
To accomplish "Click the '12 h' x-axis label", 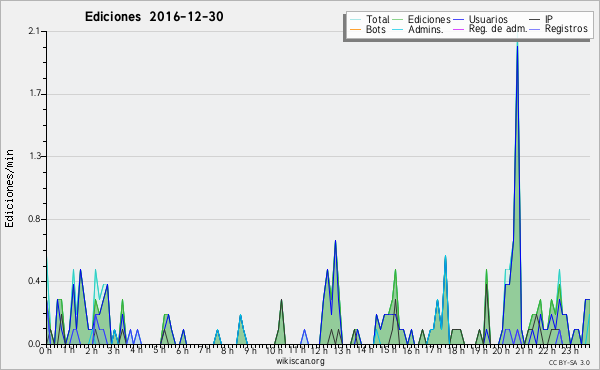I will 318,350.
